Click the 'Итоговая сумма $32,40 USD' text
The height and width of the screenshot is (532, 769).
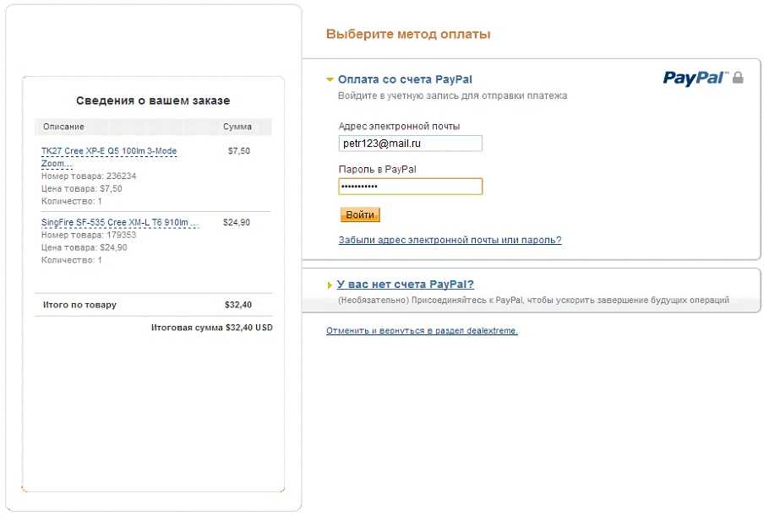[x=211, y=328]
